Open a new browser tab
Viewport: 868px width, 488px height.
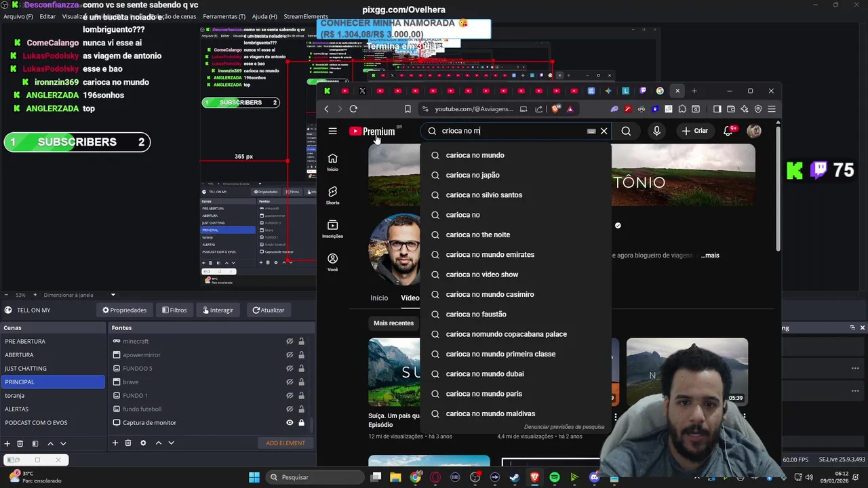pos(694,91)
